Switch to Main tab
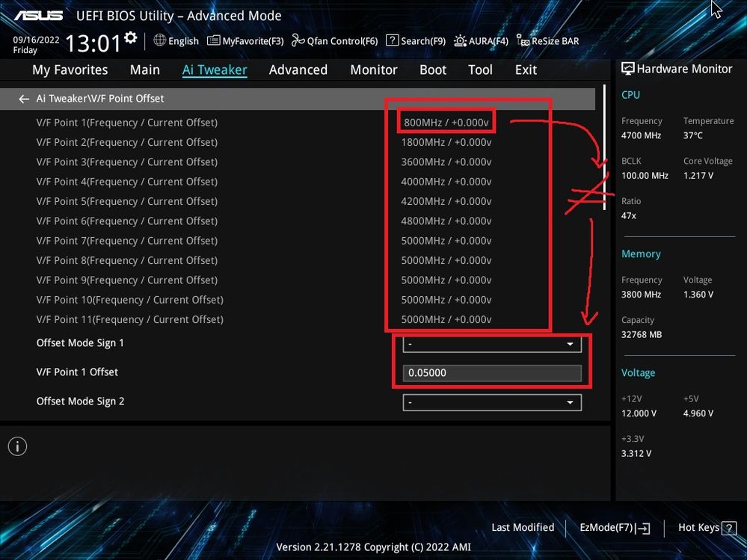Screen dimensions: 747x560 (145, 70)
